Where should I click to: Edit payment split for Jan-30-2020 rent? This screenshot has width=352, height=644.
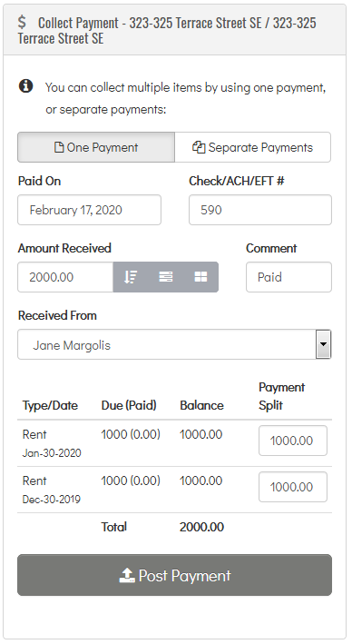point(293,441)
